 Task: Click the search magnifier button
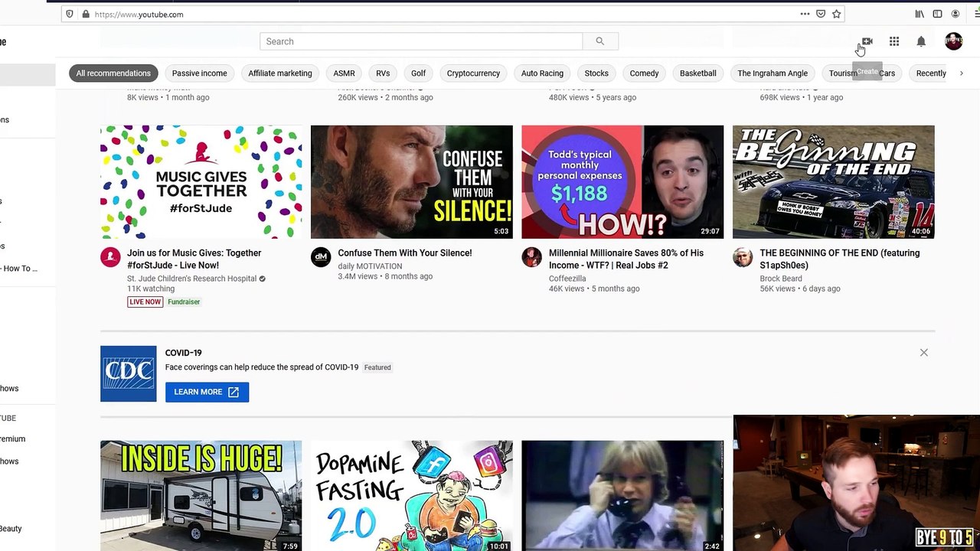(x=600, y=41)
